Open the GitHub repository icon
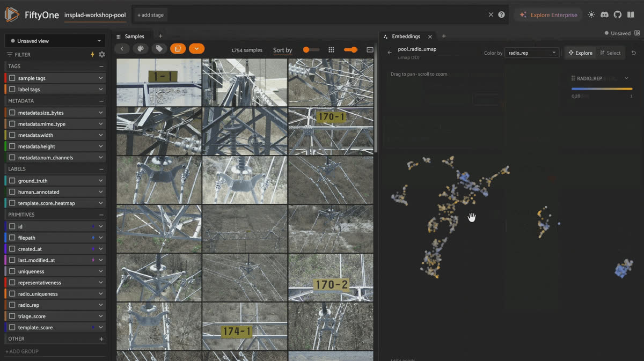This screenshot has width=644, height=361. (x=618, y=15)
